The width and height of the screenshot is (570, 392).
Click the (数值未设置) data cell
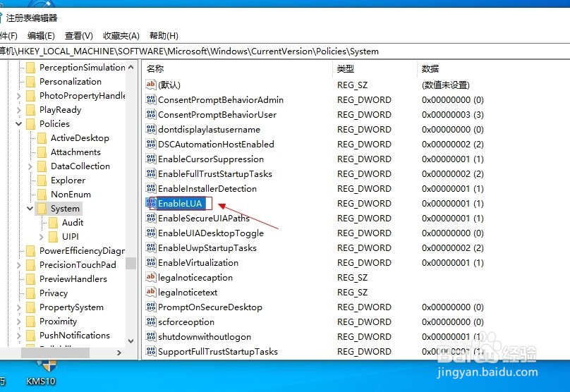click(x=446, y=85)
